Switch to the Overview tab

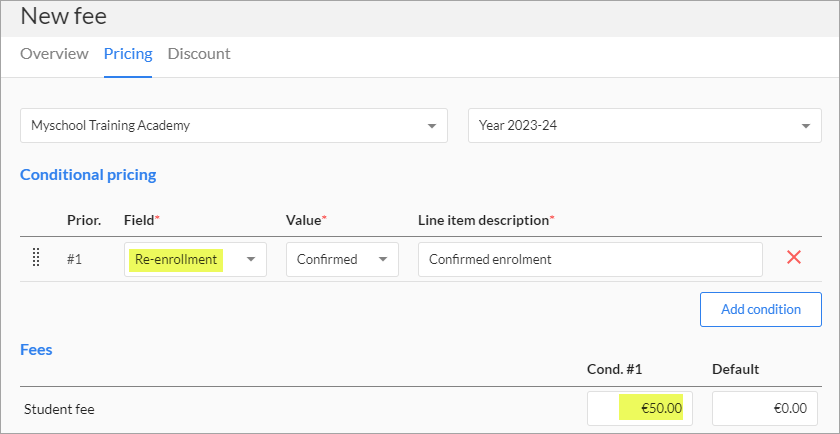(x=54, y=54)
